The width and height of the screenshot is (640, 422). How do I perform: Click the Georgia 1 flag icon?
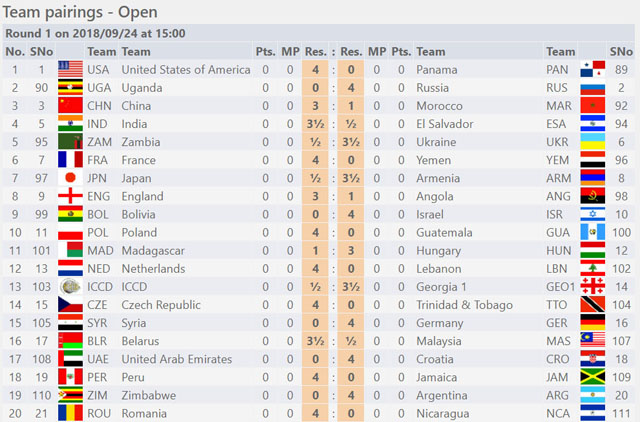(x=593, y=287)
